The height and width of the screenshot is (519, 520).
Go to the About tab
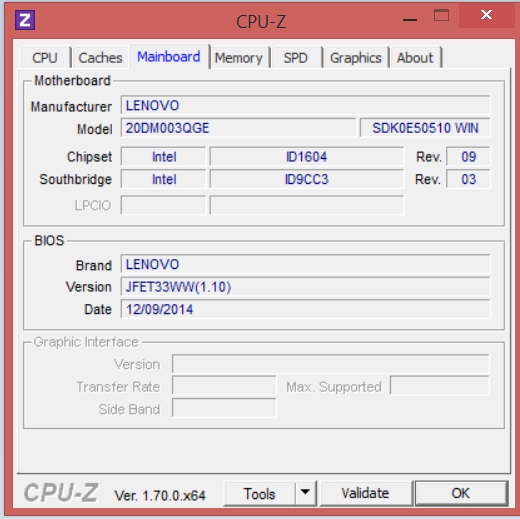[415, 58]
